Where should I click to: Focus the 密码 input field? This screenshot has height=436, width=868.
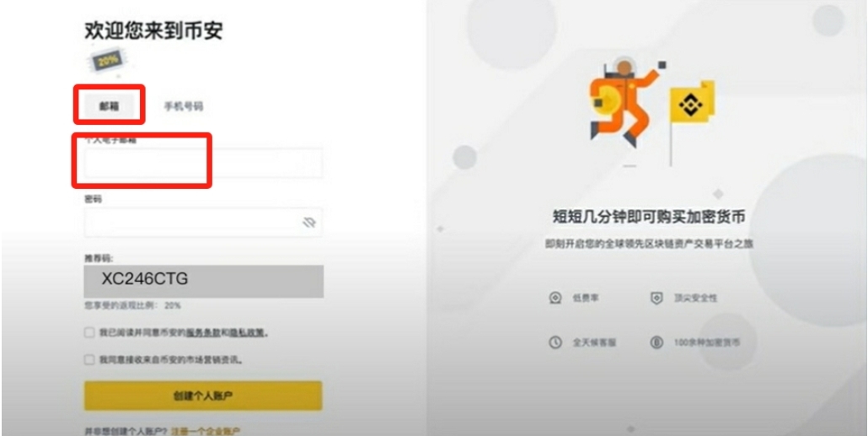click(203, 222)
